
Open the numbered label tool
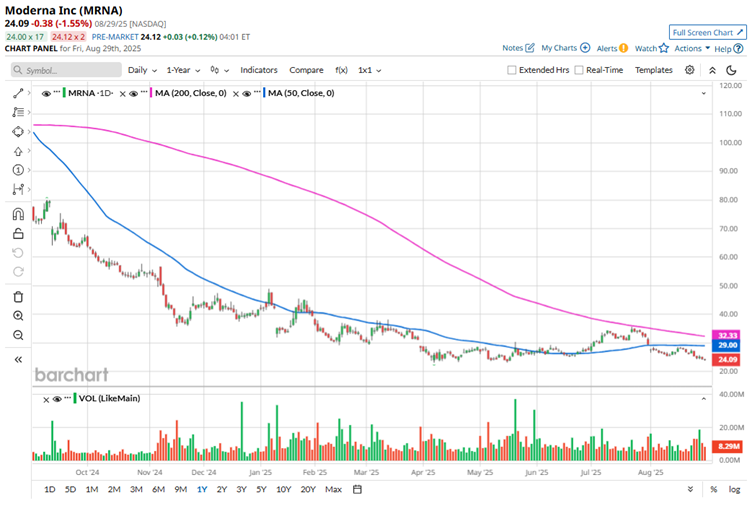point(18,170)
